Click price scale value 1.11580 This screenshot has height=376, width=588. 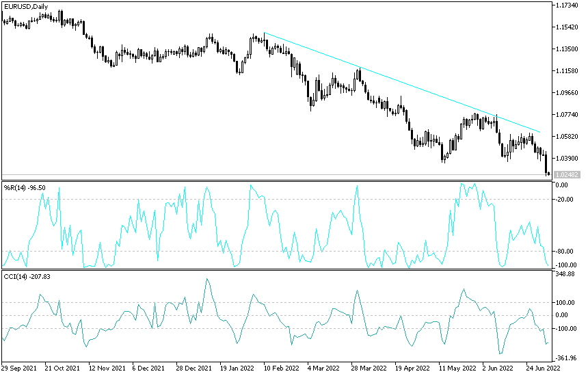566,71
